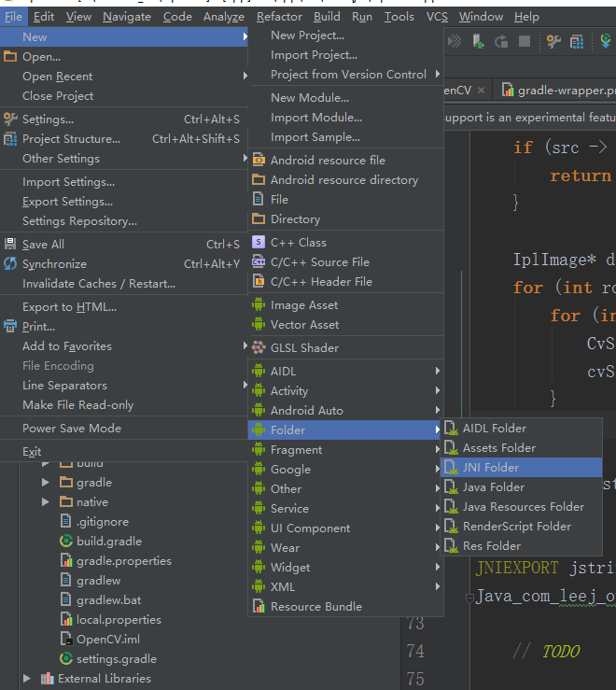Open Project Structure from the toolbar icon

click(577, 43)
